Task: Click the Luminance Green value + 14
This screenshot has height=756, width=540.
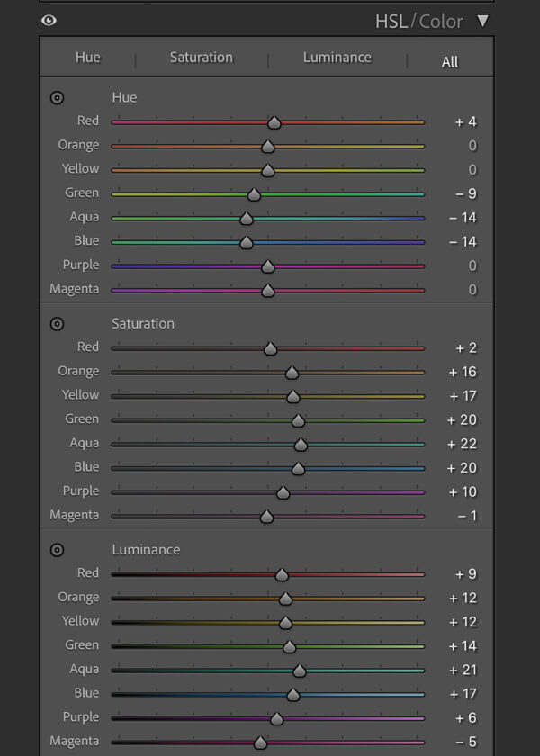Action: tap(463, 646)
